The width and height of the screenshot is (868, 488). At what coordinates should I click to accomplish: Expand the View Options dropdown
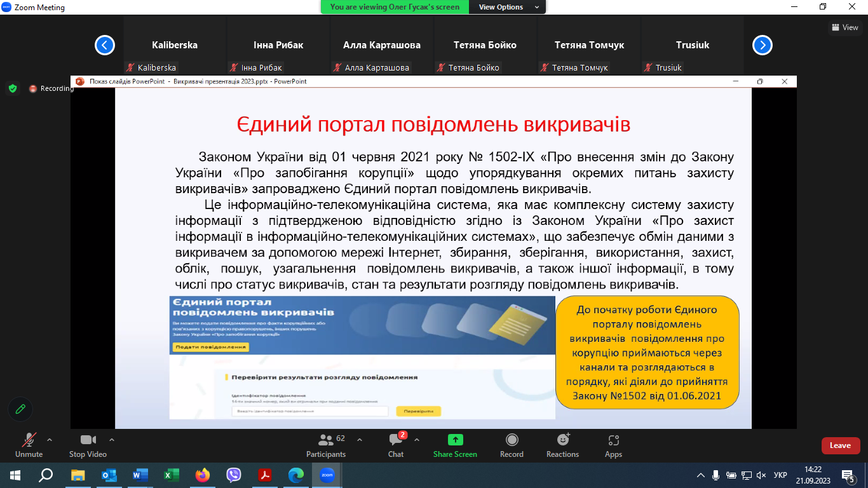click(x=507, y=7)
